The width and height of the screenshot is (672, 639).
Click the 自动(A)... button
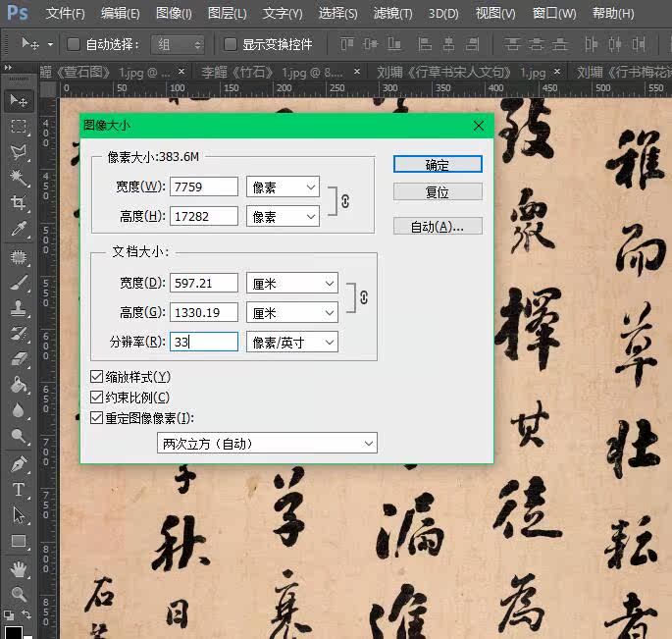tap(438, 226)
